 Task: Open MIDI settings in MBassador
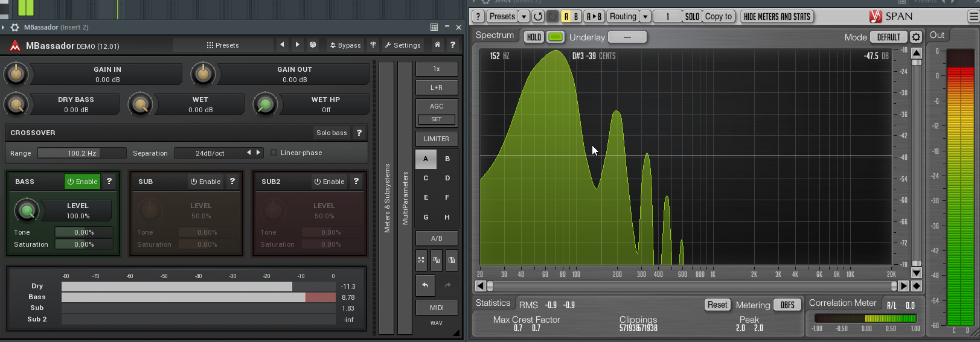pyautogui.click(x=437, y=308)
